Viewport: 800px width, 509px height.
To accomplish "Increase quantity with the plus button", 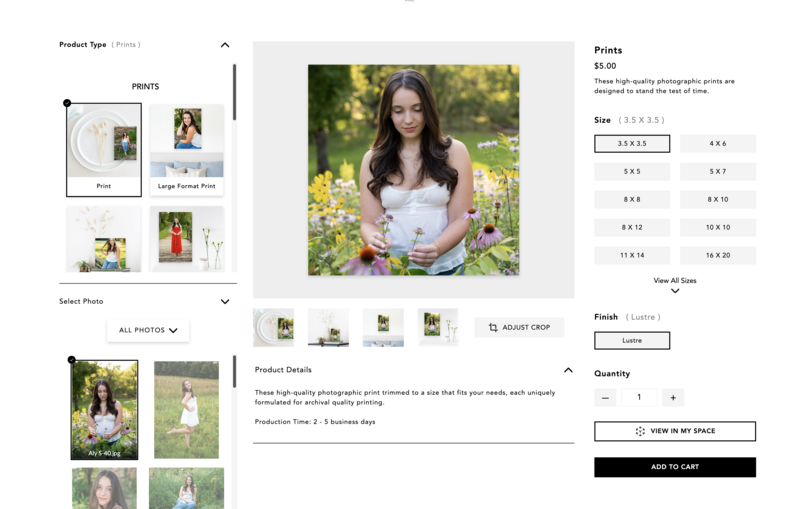I will click(673, 397).
